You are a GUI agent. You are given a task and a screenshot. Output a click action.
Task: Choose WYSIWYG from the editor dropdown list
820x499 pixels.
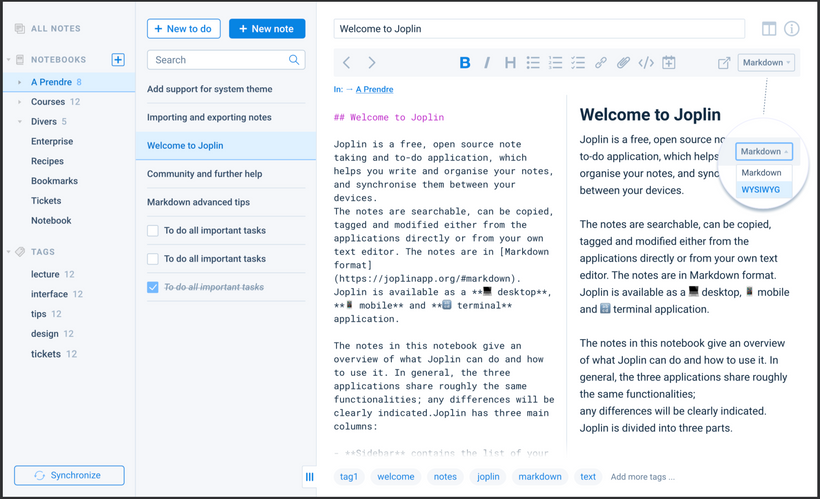(x=764, y=189)
